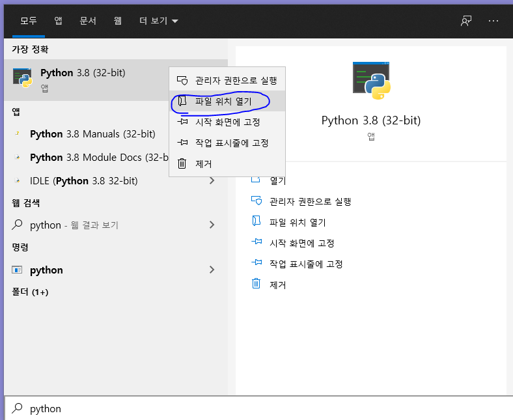Screen dimensions: 513x420
Task: Click pin icon beside context 작업 표시줄에 고정
Action: click(x=182, y=143)
